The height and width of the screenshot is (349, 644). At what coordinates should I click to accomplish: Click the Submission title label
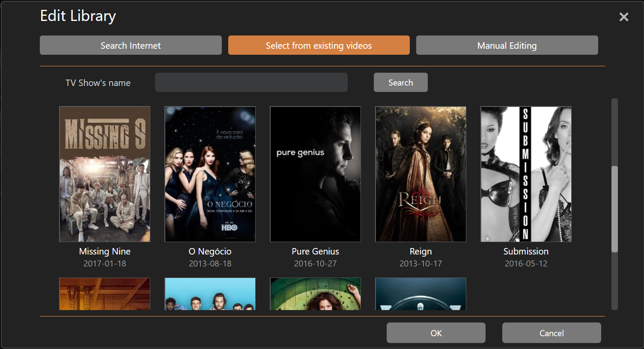(526, 251)
